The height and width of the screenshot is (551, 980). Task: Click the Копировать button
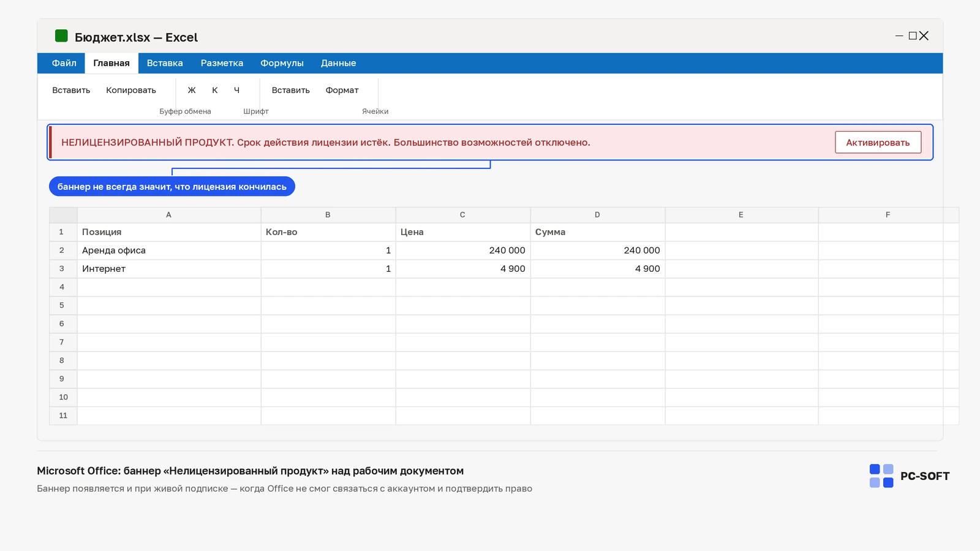131,90
